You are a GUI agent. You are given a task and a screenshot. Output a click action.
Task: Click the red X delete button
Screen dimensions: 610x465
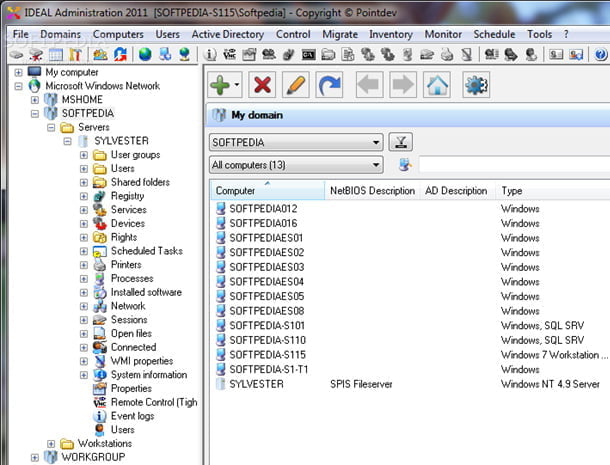pos(263,85)
